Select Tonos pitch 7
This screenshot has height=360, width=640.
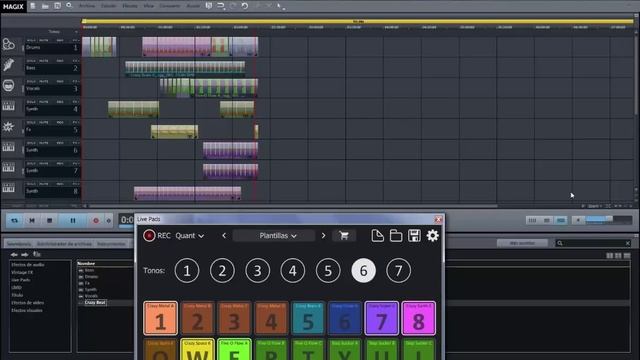tap(398, 271)
